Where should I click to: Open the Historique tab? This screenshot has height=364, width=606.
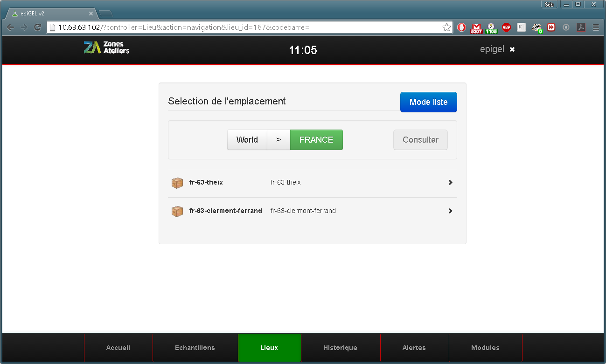point(340,348)
